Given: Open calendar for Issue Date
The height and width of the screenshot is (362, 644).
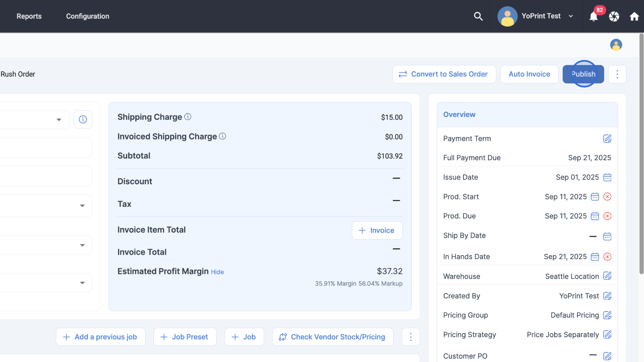Looking at the screenshot, I should (x=607, y=177).
